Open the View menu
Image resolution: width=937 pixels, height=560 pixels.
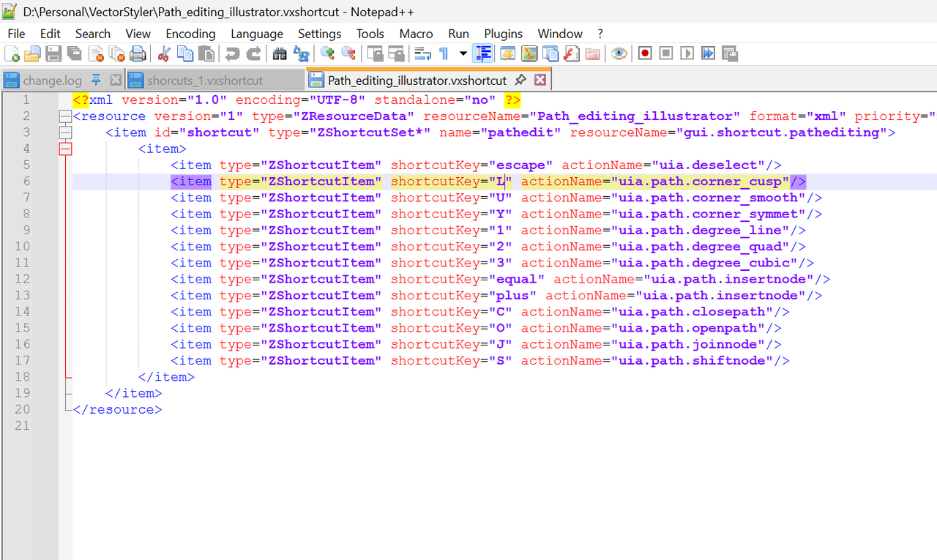[x=138, y=34]
